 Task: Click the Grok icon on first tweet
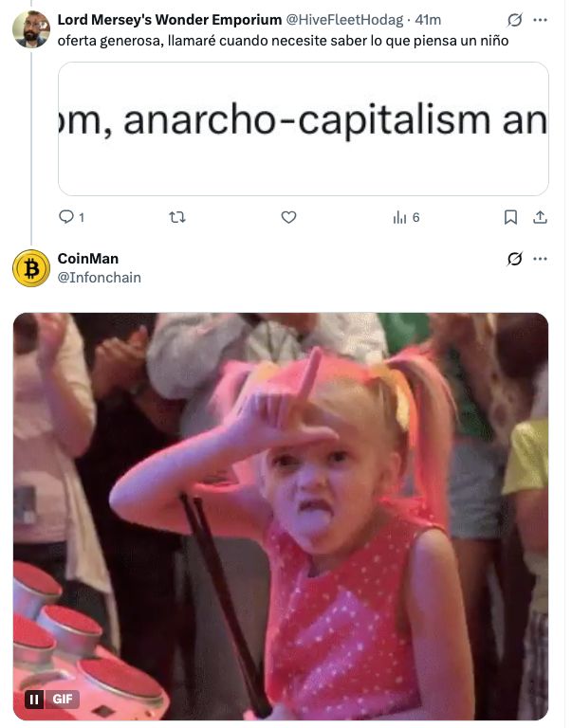(514, 20)
